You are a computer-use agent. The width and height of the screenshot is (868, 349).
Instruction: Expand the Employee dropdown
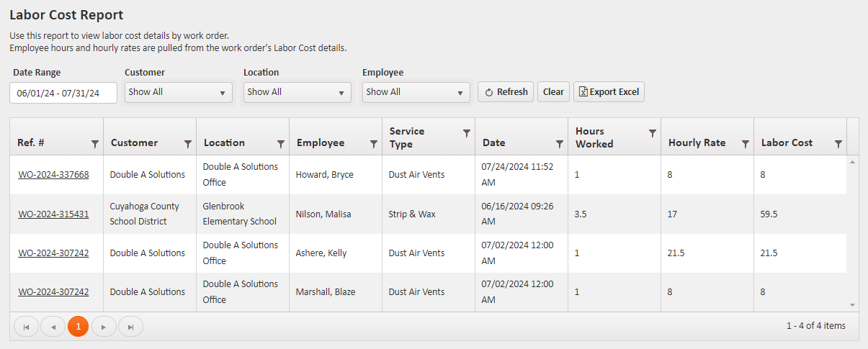416,92
